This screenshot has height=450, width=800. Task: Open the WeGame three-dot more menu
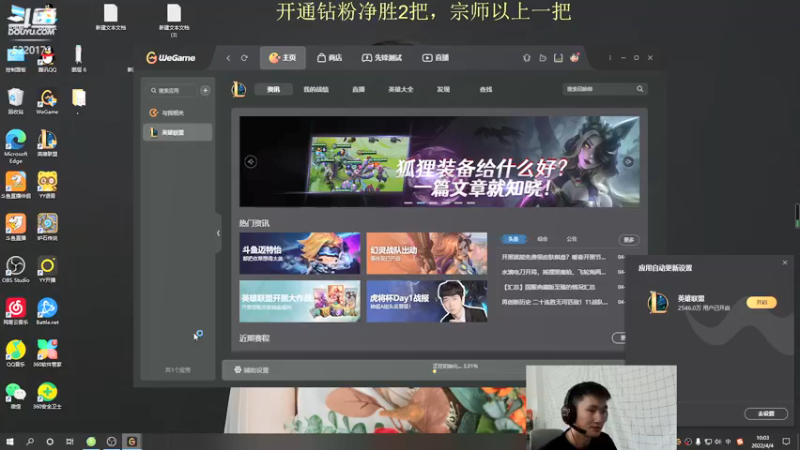[610, 58]
